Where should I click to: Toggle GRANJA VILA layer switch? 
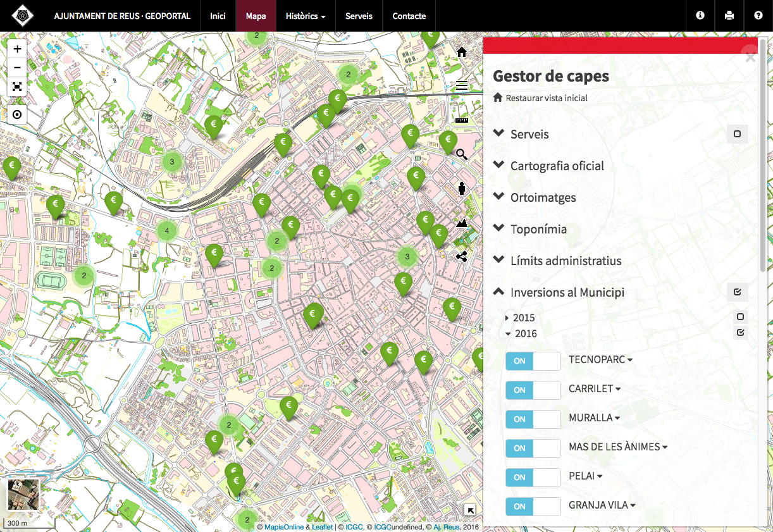[533, 507]
